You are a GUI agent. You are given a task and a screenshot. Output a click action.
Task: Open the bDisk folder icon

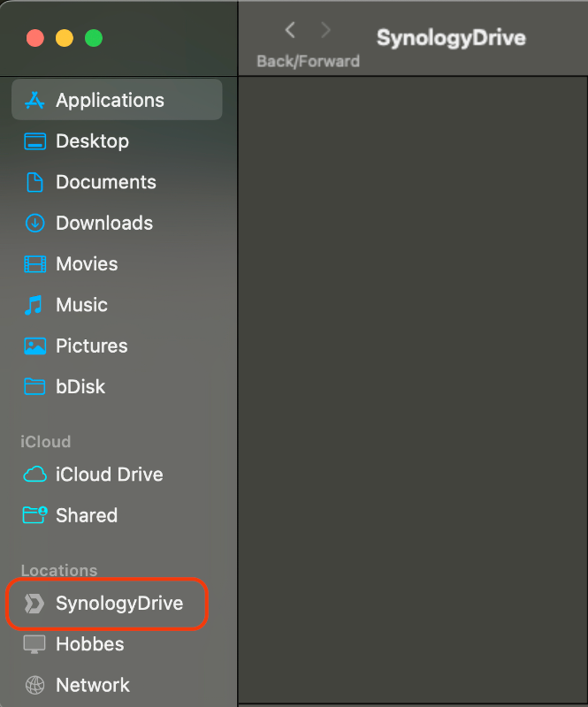[x=34, y=387]
